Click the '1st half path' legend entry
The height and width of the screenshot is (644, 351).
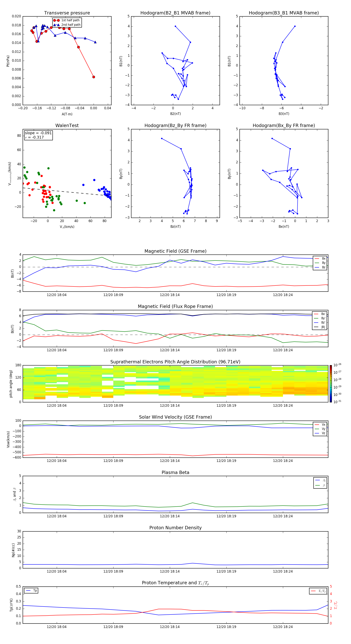[67, 20]
